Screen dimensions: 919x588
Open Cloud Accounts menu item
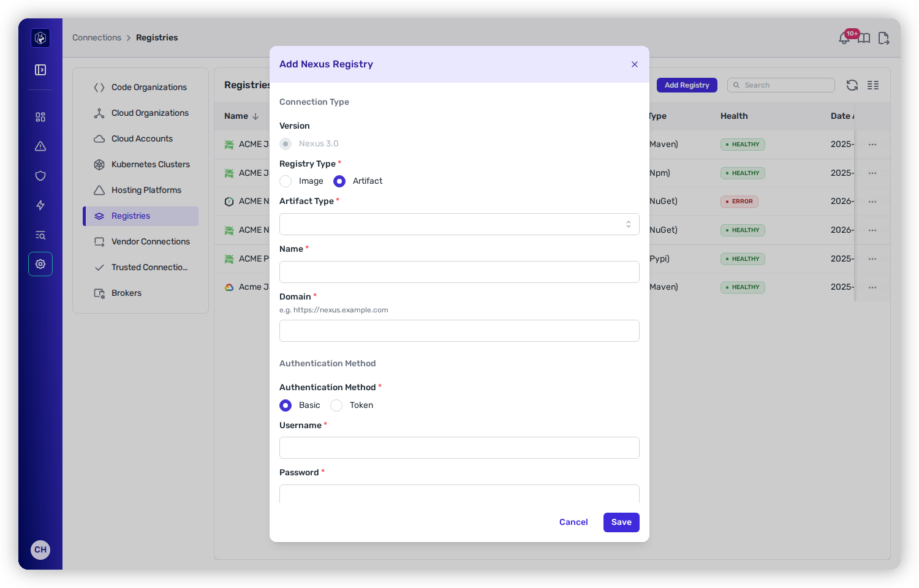tap(140, 139)
